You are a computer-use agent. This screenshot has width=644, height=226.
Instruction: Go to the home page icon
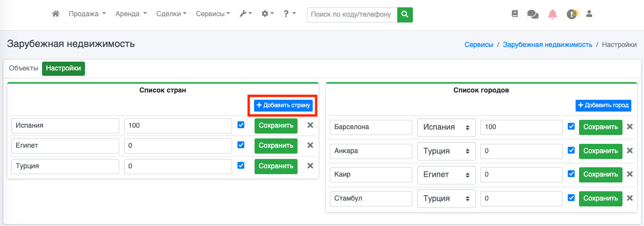coord(56,14)
